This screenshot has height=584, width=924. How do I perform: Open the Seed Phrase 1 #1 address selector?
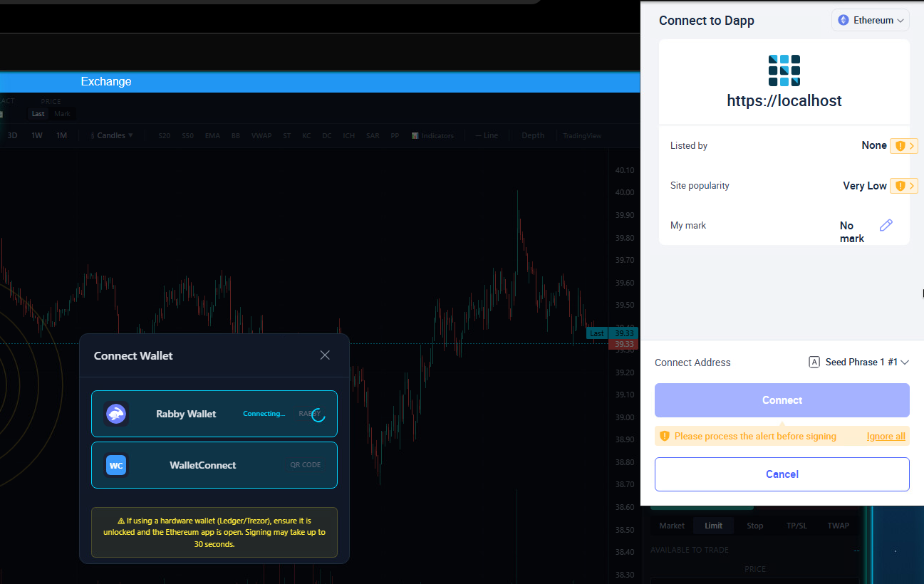tap(859, 363)
